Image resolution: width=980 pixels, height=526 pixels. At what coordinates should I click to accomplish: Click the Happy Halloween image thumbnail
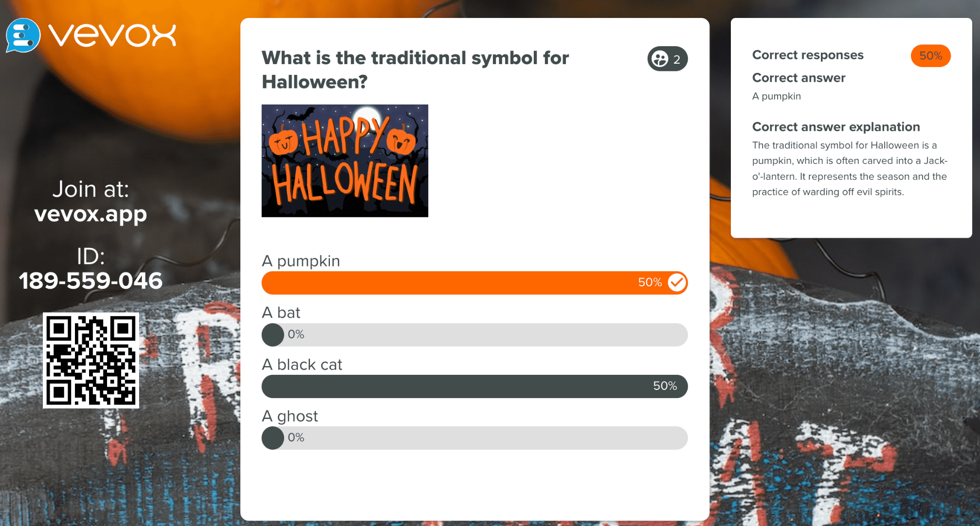click(x=345, y=160)
